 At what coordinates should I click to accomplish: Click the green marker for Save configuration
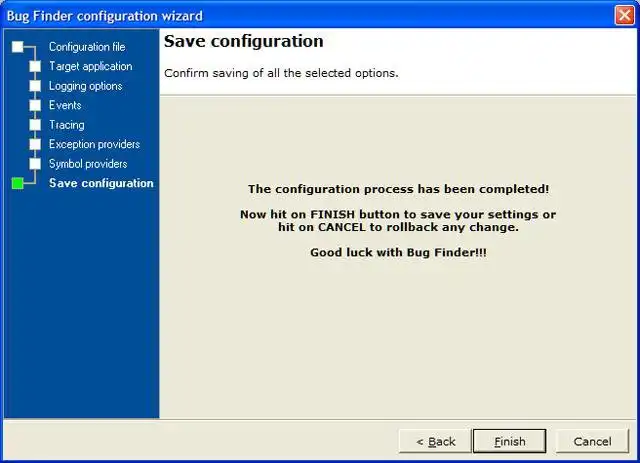pyautogui.click(x=17, y=183)
